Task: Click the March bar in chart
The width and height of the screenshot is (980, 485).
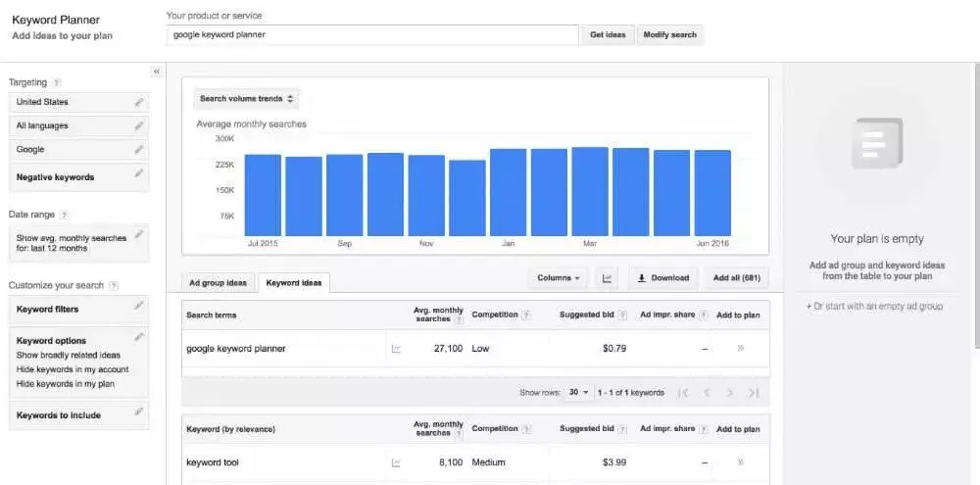Action: (x=590, y=192)
